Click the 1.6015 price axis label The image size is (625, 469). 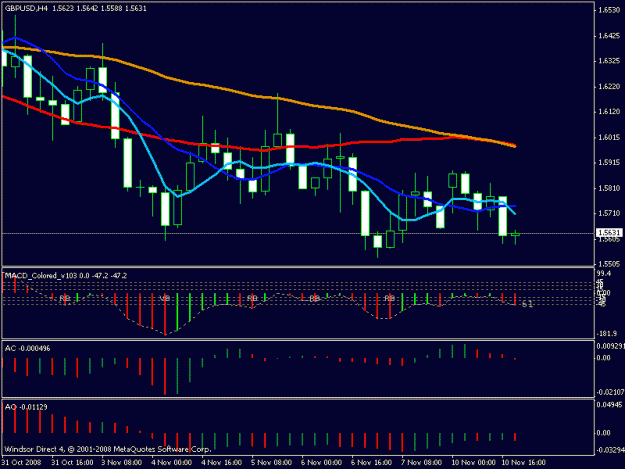pos(609,137)
